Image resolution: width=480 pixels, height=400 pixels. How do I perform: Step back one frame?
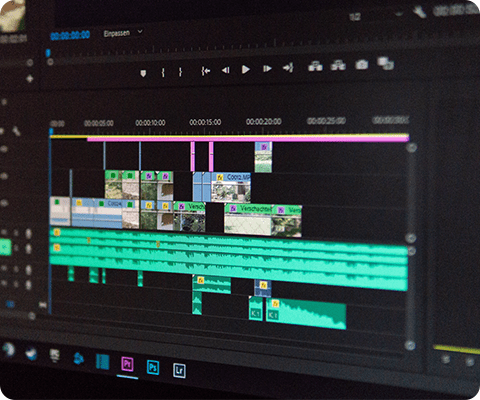pos(226,70)
